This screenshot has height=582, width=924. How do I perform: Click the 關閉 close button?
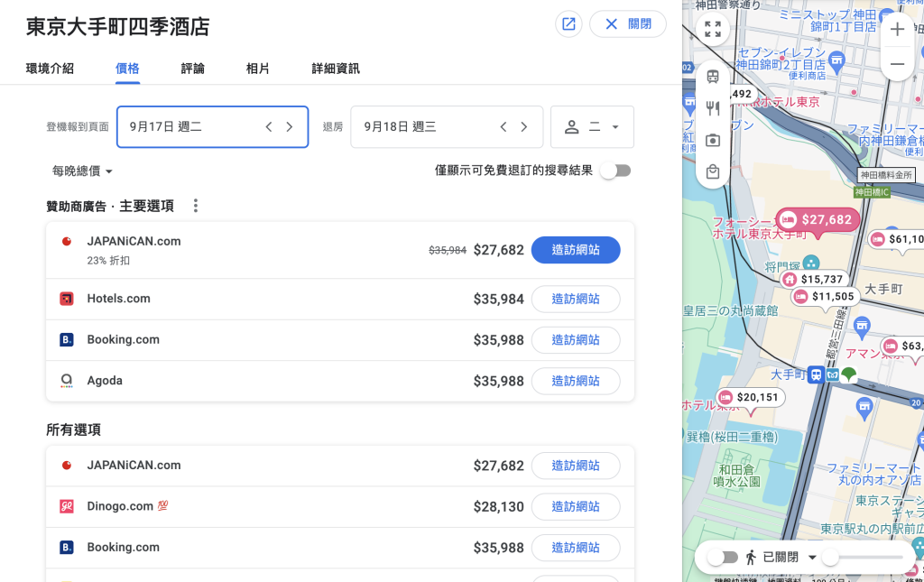pos(628,24)
